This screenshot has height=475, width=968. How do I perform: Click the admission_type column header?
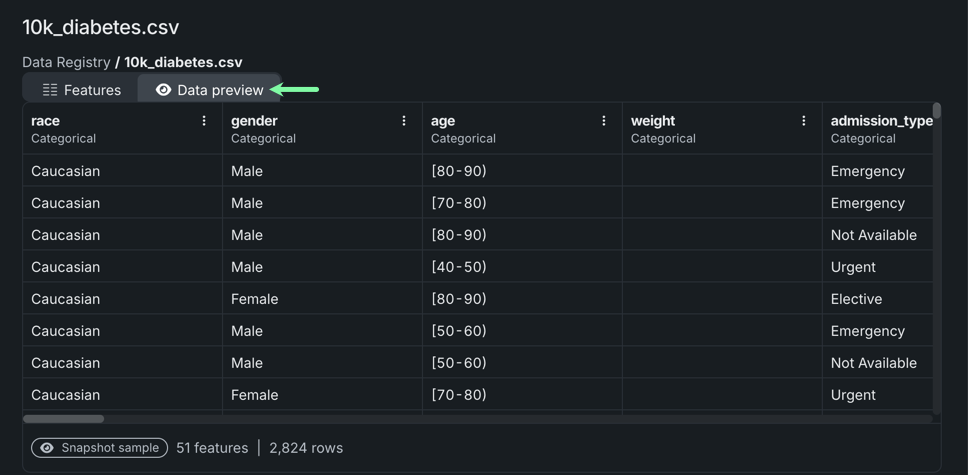(880, 121)
